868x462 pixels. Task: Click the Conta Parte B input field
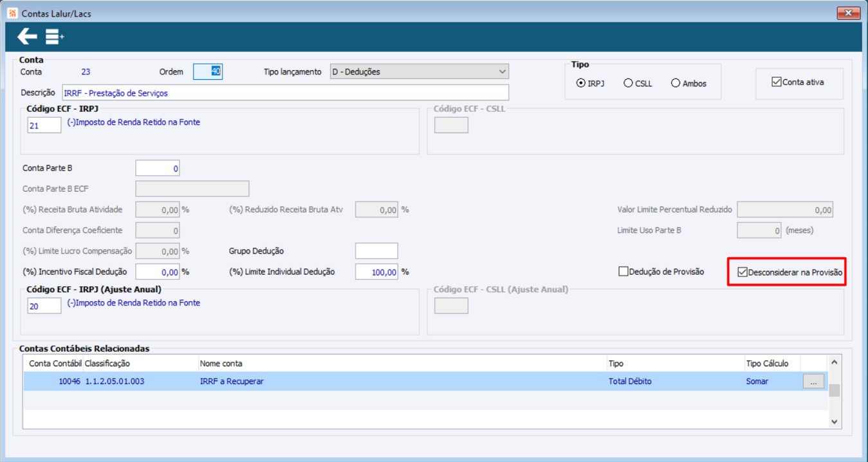158,169
